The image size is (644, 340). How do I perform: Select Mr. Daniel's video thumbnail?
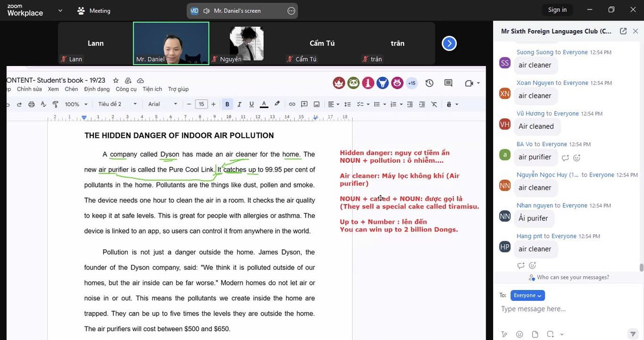click(171, 44)
